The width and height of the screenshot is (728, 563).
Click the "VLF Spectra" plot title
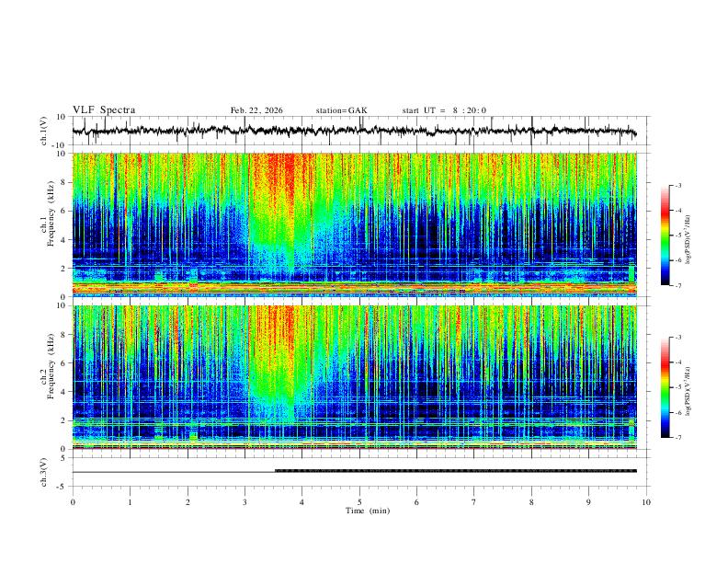pyautogui.click(x=104, y=110)
